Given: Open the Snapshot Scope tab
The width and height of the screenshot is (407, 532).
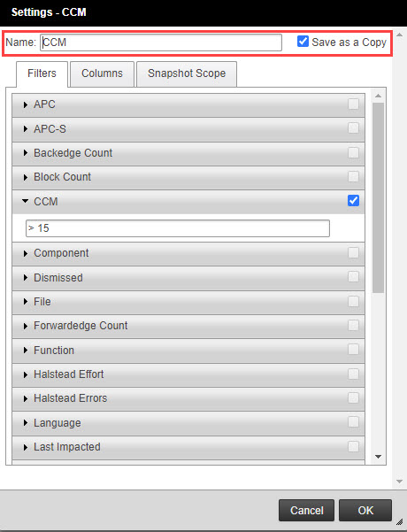Looking at the screenshot, I should point(187,73).
